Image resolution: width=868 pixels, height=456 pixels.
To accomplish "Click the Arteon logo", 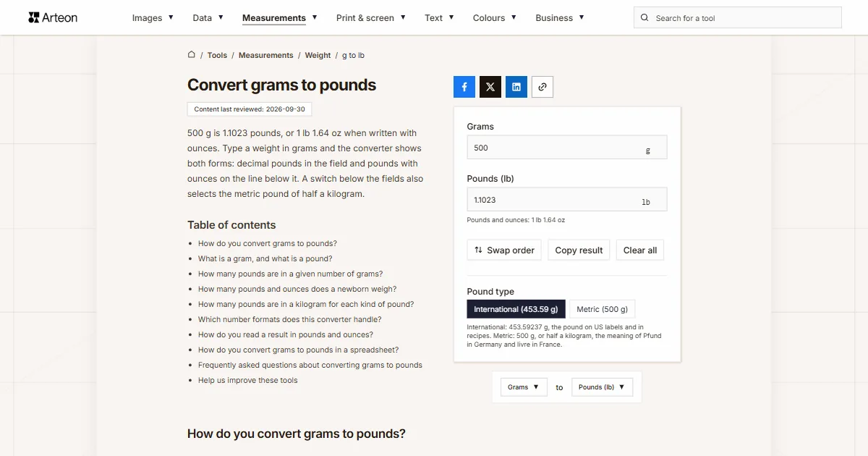I will [53, 17].
